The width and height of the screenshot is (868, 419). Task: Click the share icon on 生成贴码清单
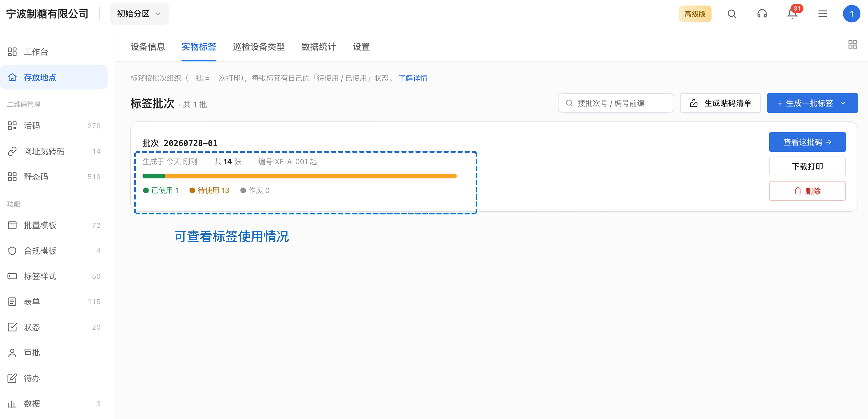click(x=693, y=103)
